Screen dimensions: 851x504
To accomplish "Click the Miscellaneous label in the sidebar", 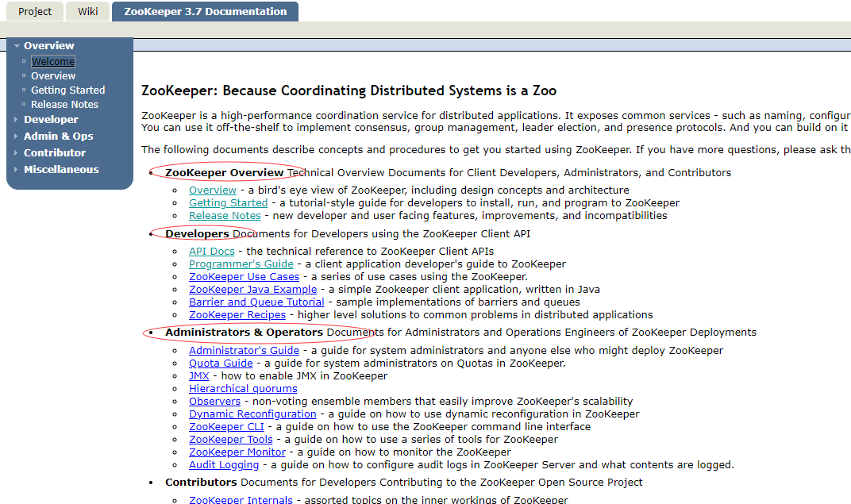I will pos(61,170).
